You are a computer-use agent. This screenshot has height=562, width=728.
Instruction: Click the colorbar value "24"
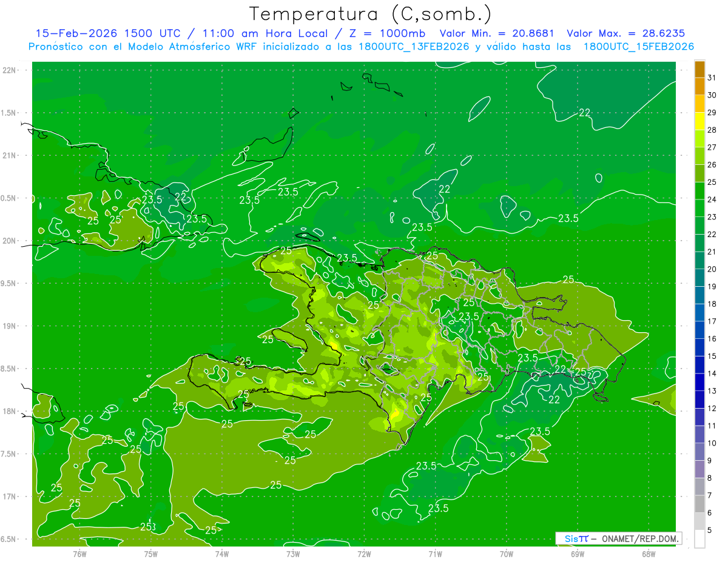point(712,199)
